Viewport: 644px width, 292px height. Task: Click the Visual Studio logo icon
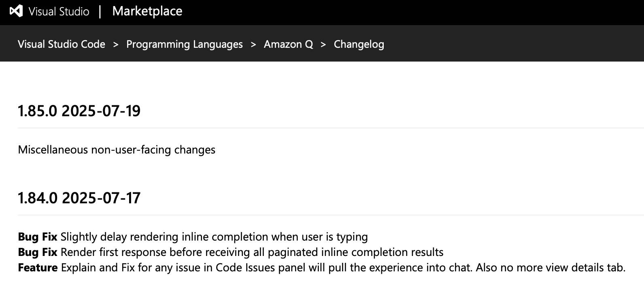pos(16,11)
